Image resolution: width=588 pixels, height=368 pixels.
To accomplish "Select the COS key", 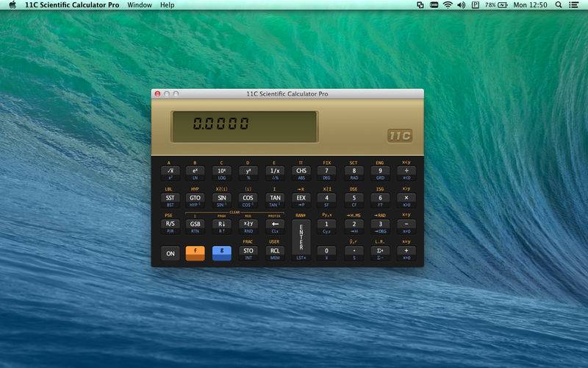I will tap(248, 200).
